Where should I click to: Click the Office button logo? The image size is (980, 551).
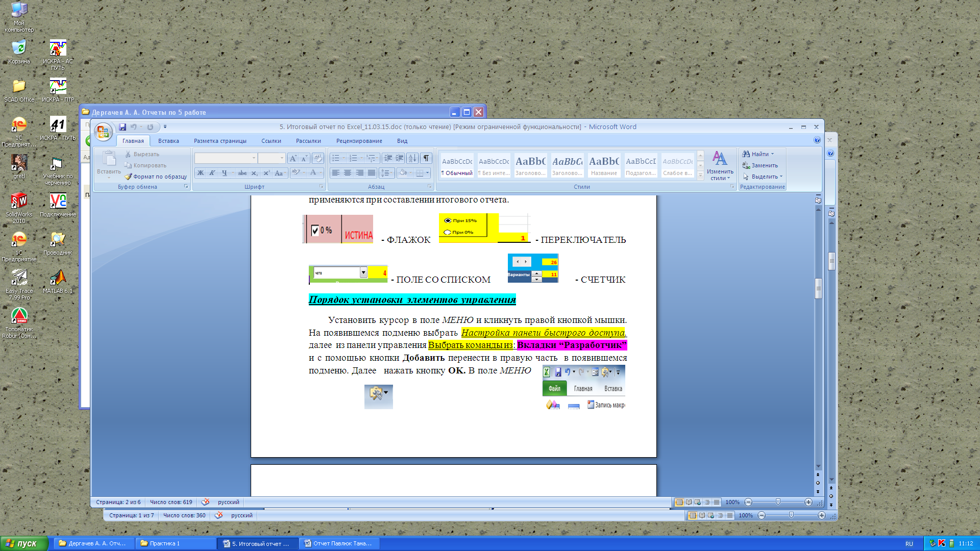pos(103,132)
